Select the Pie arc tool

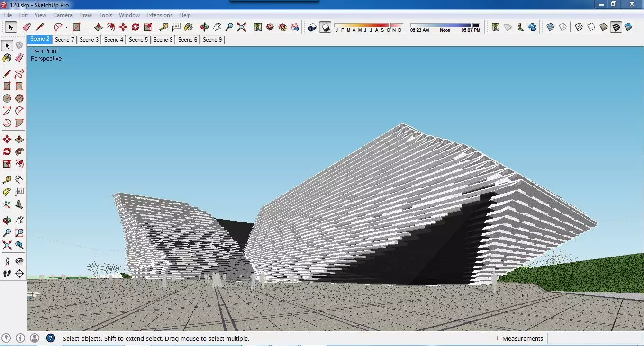[x=19, y=123]
